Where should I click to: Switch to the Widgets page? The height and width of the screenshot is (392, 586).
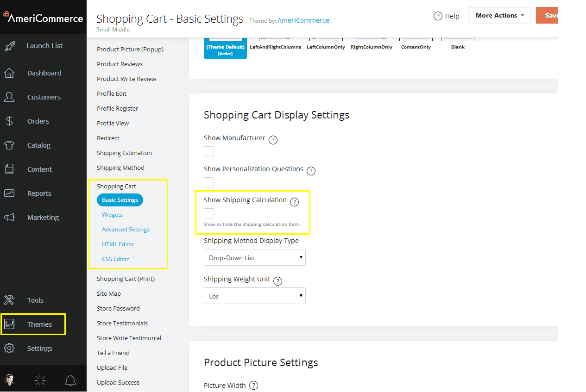pos(112,214)
